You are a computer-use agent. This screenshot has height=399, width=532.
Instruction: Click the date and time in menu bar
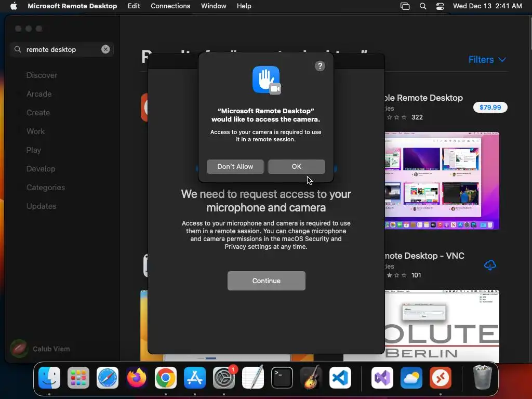pos(487,6)
